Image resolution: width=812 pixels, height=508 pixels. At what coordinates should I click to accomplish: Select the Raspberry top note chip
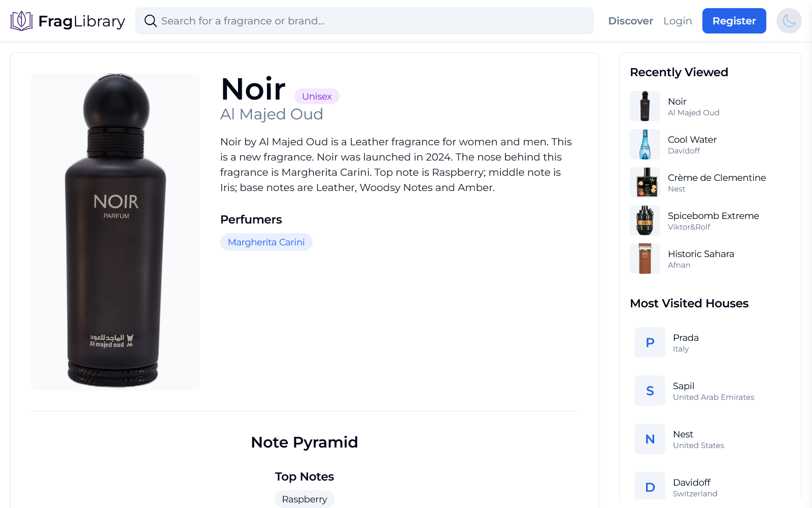point(304,499)
